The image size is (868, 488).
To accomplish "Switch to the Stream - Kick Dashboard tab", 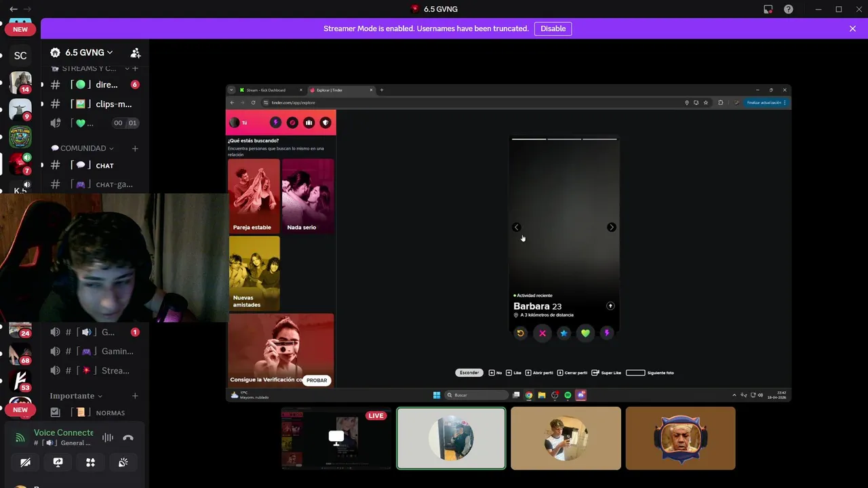I will pos(269,90).
